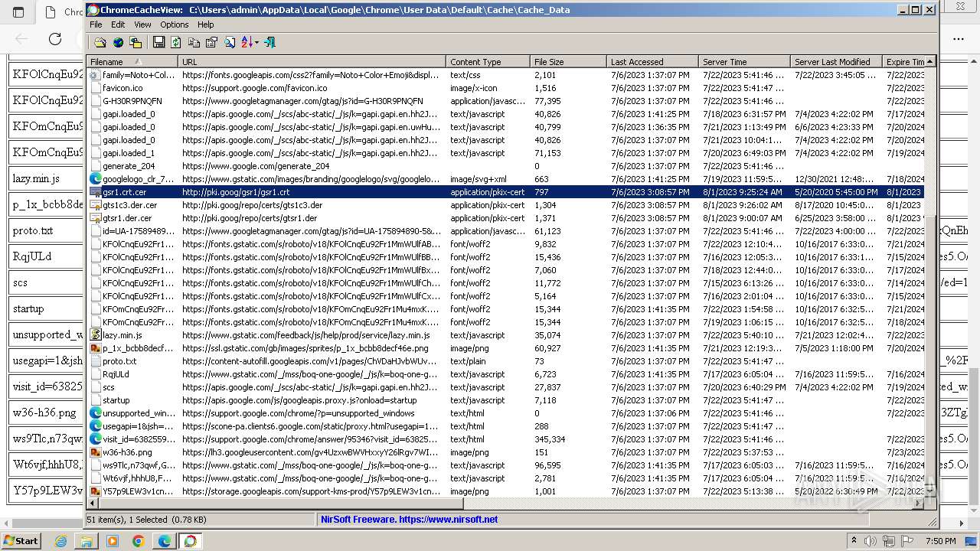Open Chrome from the taskbar

tap(139, 541)
